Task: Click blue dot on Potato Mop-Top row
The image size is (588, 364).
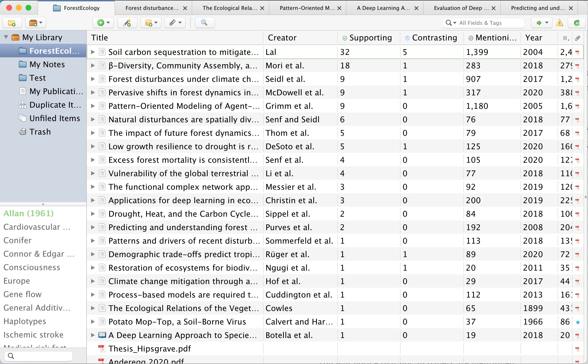Action: [578, 322]
